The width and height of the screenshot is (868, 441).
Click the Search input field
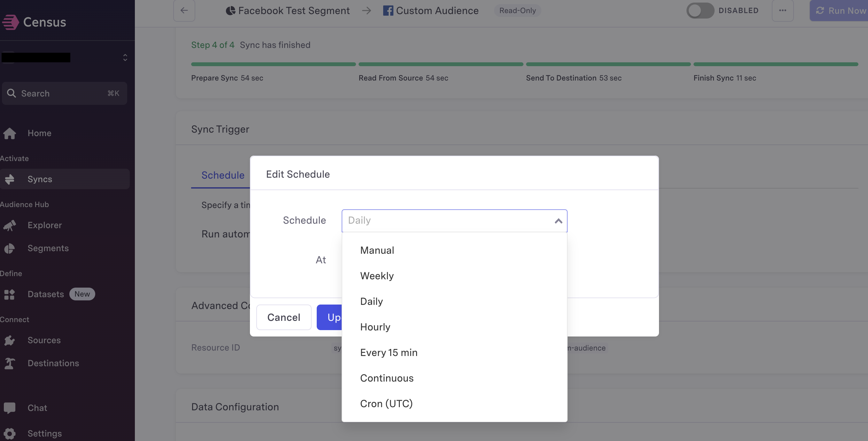coord(64,93)
